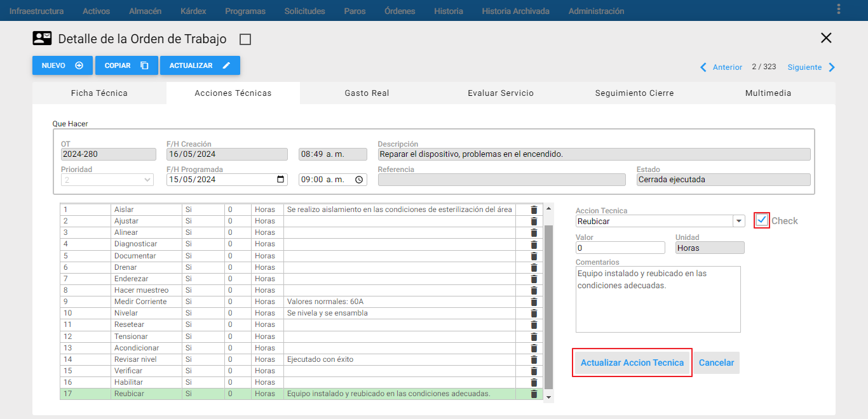This screenshot has height=419, width=868.
Task: Click the Anterior link
Action: [x=728, y=67]
